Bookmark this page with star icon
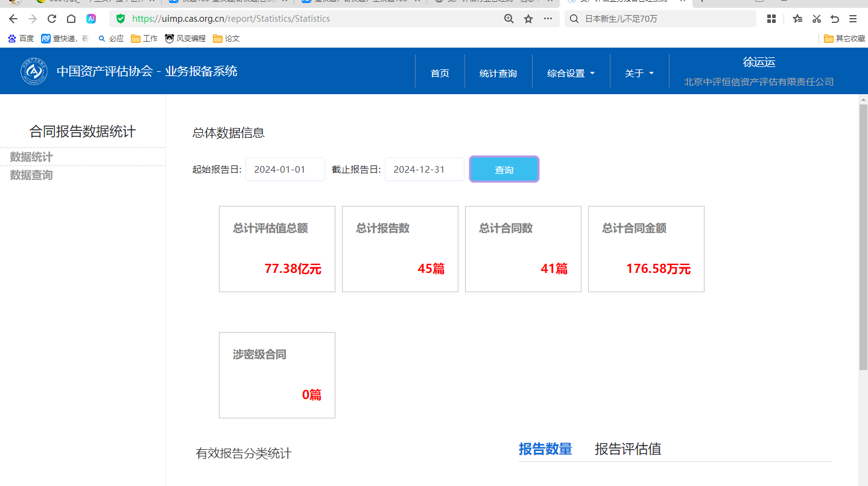 click(528, 19)
